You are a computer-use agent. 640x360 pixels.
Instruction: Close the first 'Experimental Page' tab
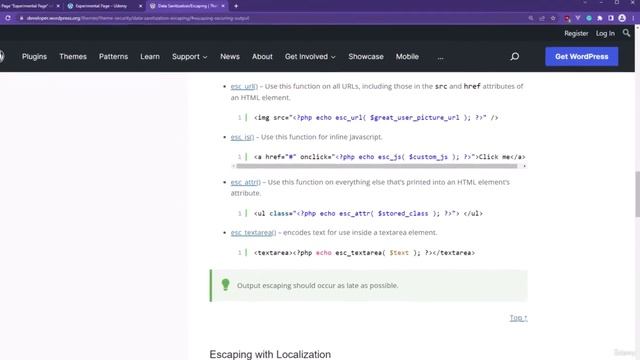tap(58, 6)
